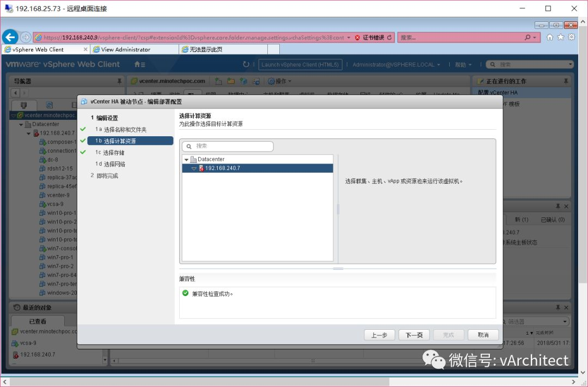
Task: Click the browser back arrow button
Action: 10,37
